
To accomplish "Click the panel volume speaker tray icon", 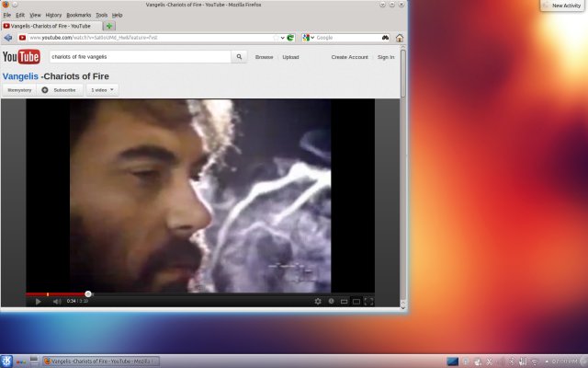I will (501, 362).
